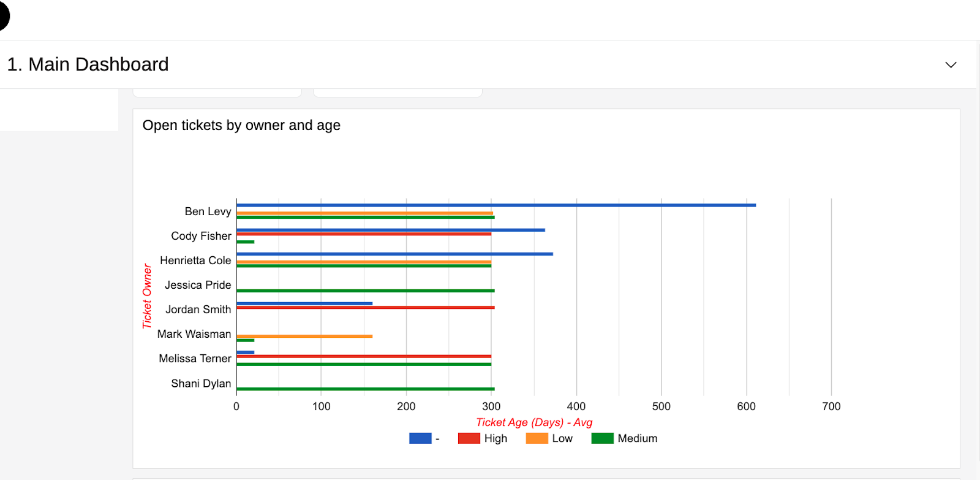Viewport: 980px width, 480px height.
Task: Click the '1. Main Dashboard' heading
Action: pyautogui.click(x=88, y=64)
